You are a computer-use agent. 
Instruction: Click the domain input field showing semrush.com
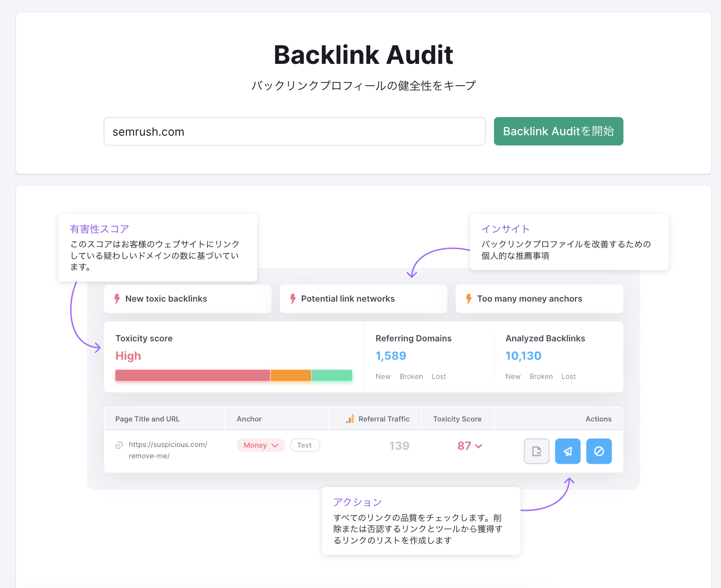(294, 131)
